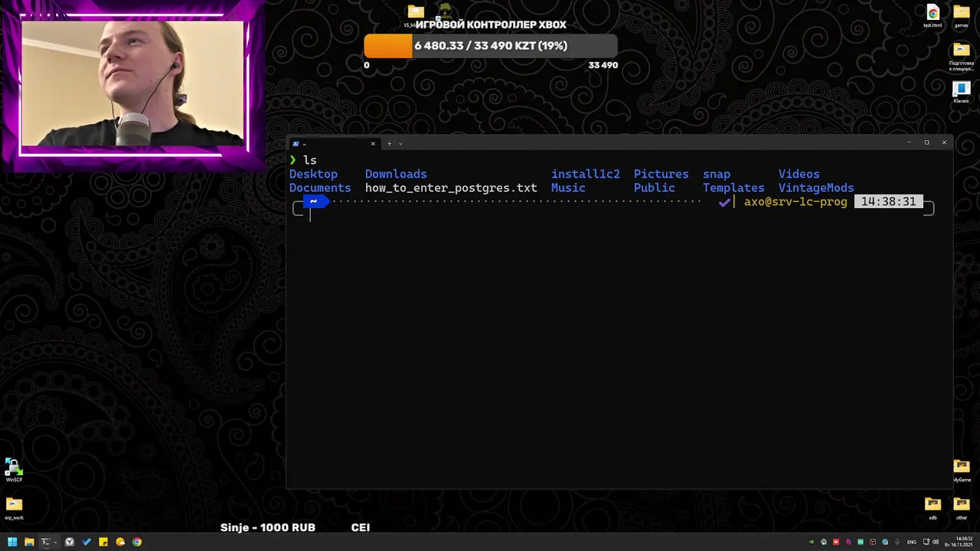
Task: Click the ИГРОВОЙ КОНТРОЛЛЕР XBOX goal title
Action: (x=491, y=24)
